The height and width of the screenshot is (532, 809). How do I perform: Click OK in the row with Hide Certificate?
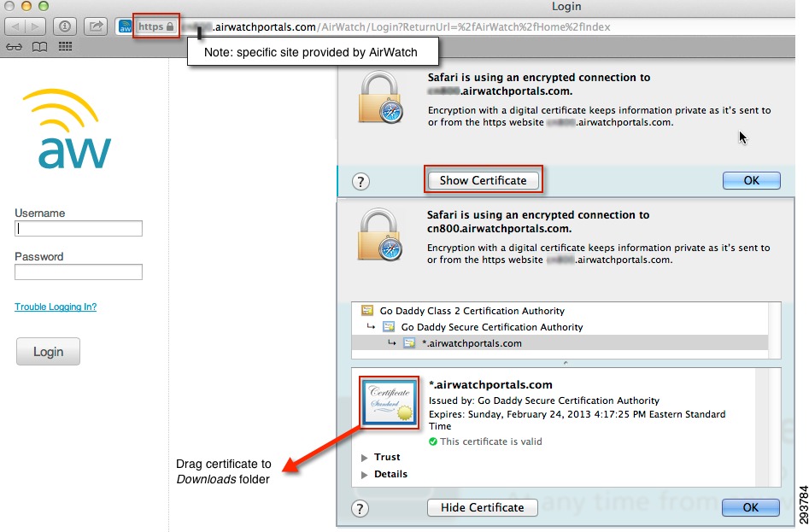point(751,508)
